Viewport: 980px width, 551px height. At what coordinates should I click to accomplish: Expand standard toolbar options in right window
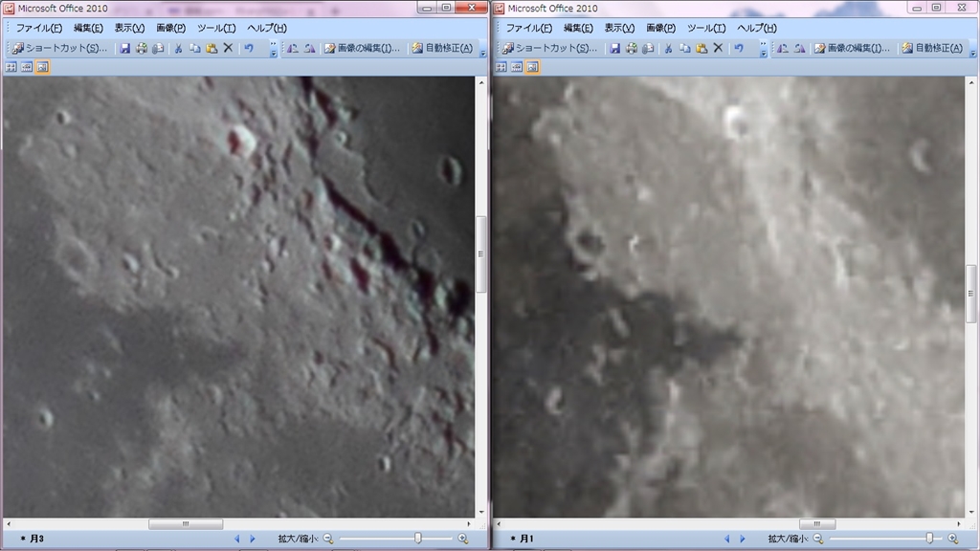coord(763,49)
